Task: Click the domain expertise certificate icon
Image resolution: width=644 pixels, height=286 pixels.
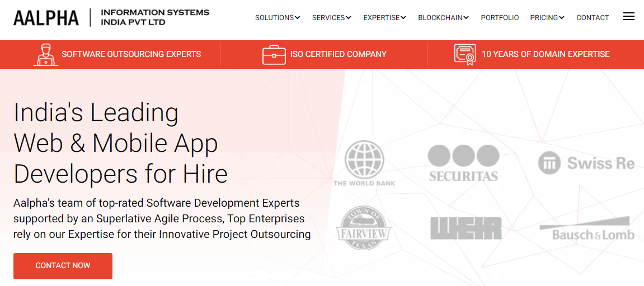Action: point(465,55)
